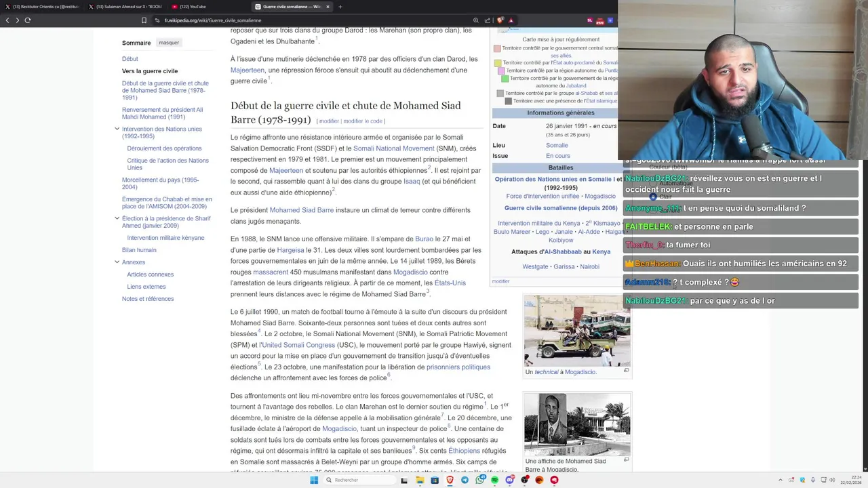This screenshot has height=488, width=868.
Task: Open the United Somali Congress link
Action: pyautogui.click(x=298, y=345)
